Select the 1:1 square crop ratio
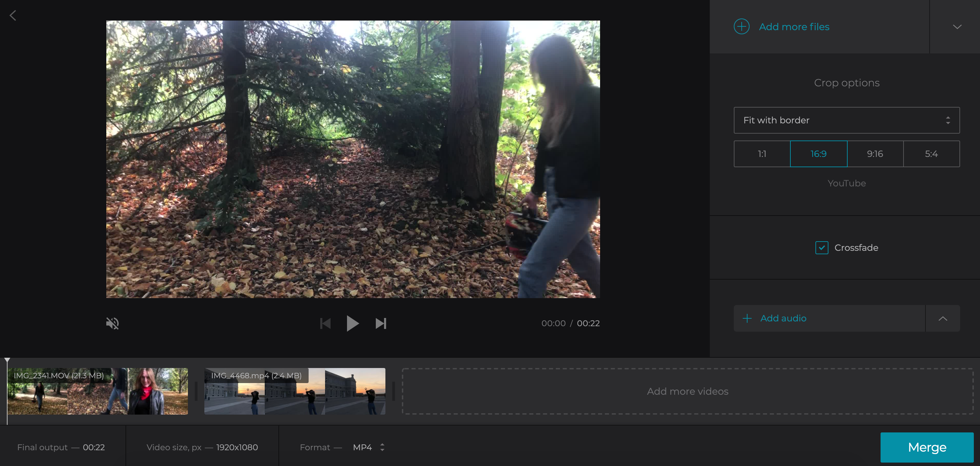980x466 pixels. pos(762,154)
